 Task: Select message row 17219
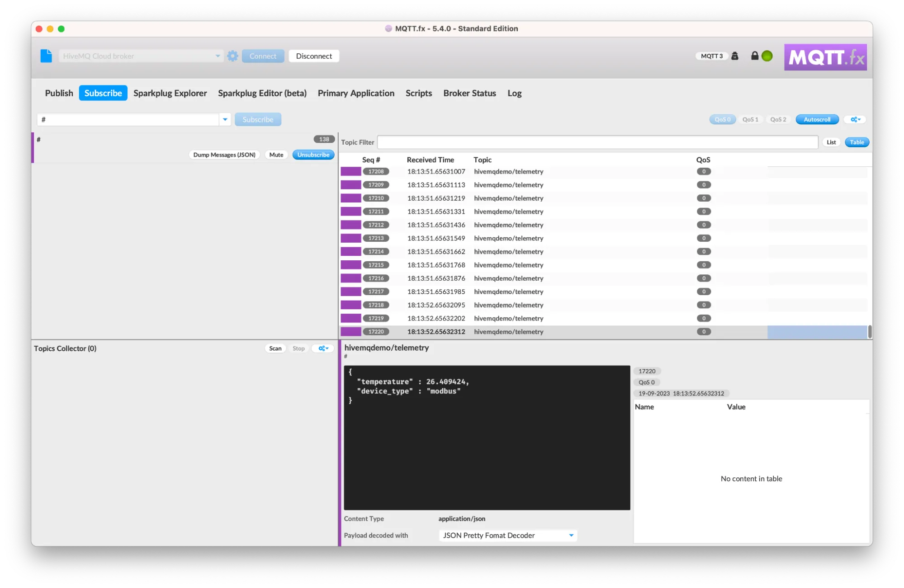pyautogui.click(x=604, y=318)
